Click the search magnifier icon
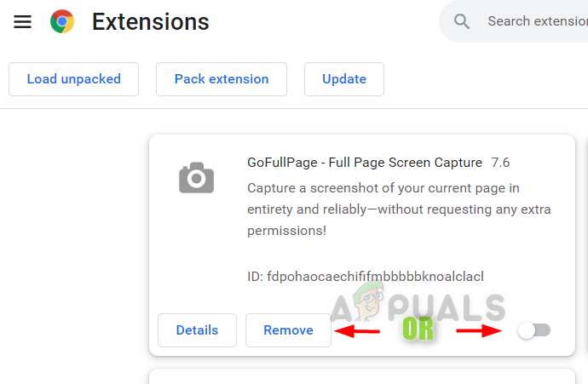This screenshot has width=588, height=384. point(463,21)
